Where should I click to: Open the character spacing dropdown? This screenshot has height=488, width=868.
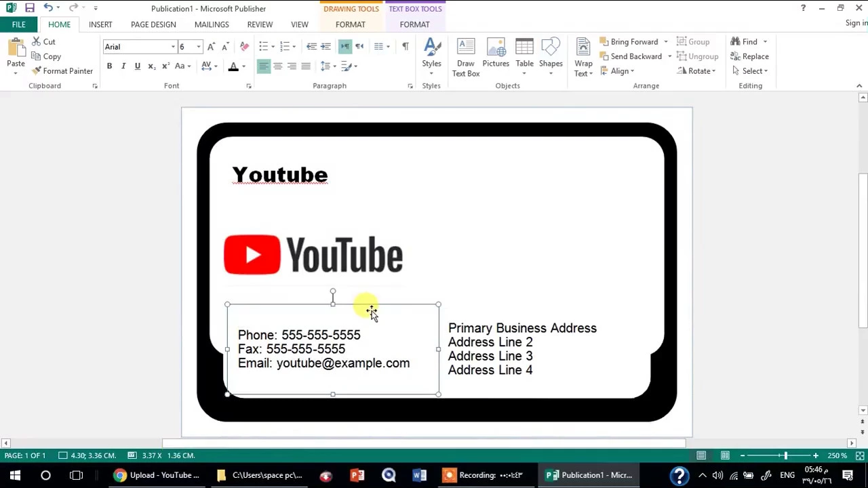coord(209,66)
